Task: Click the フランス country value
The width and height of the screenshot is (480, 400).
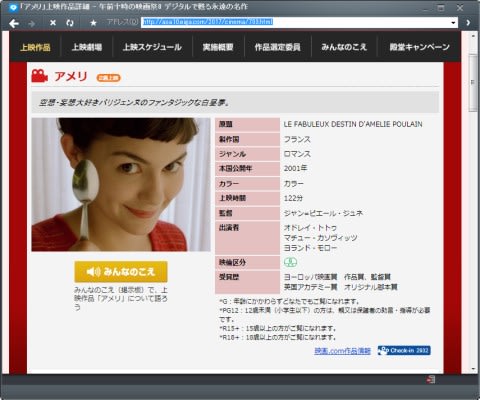Action: click(x=297, y=139)
